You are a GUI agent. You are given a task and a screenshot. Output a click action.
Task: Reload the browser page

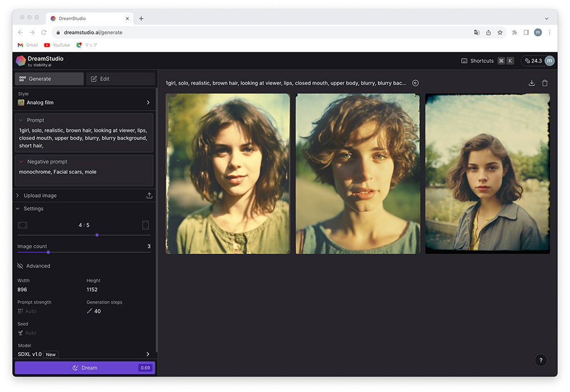44,32
